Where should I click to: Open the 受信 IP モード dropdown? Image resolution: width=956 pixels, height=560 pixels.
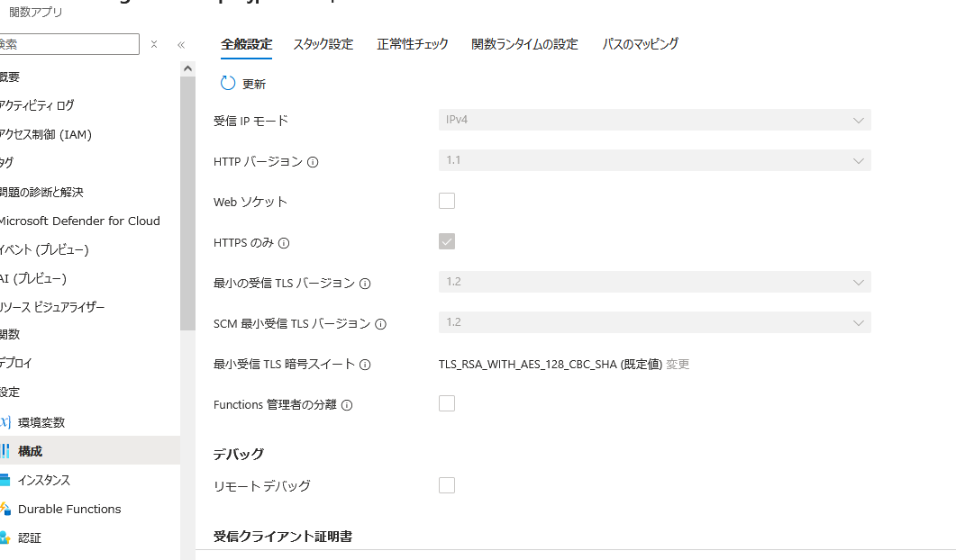(655, 120)
